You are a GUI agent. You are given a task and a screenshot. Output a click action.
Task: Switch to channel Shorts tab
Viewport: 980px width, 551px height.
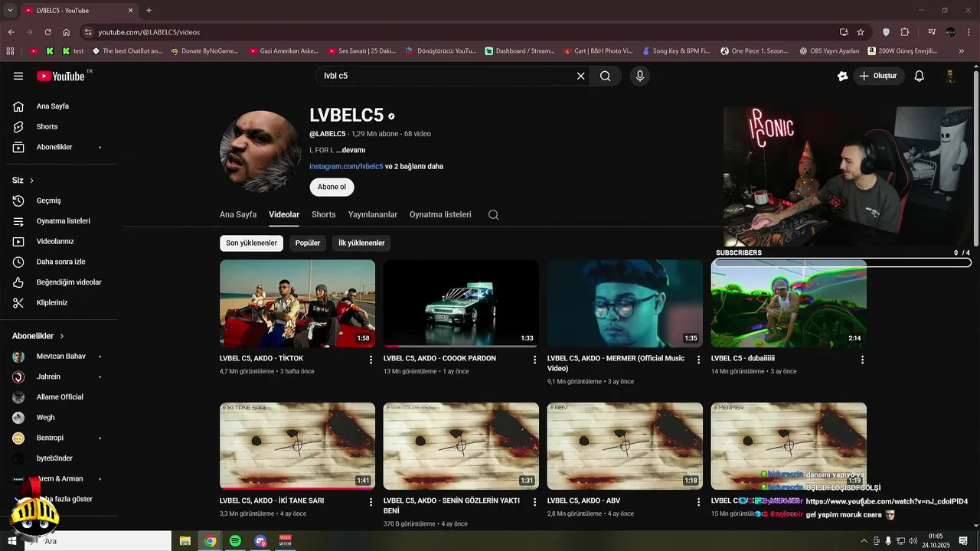(x=324, y=215)
